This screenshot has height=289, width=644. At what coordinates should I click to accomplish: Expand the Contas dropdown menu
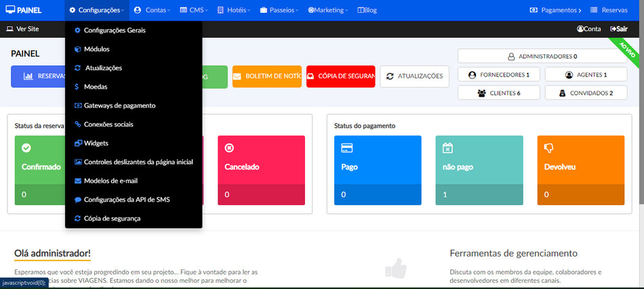point(152,10)
